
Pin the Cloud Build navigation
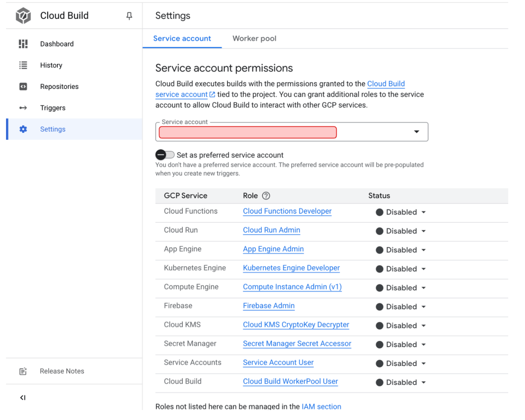pyautogui.click(x=129, y=16)
